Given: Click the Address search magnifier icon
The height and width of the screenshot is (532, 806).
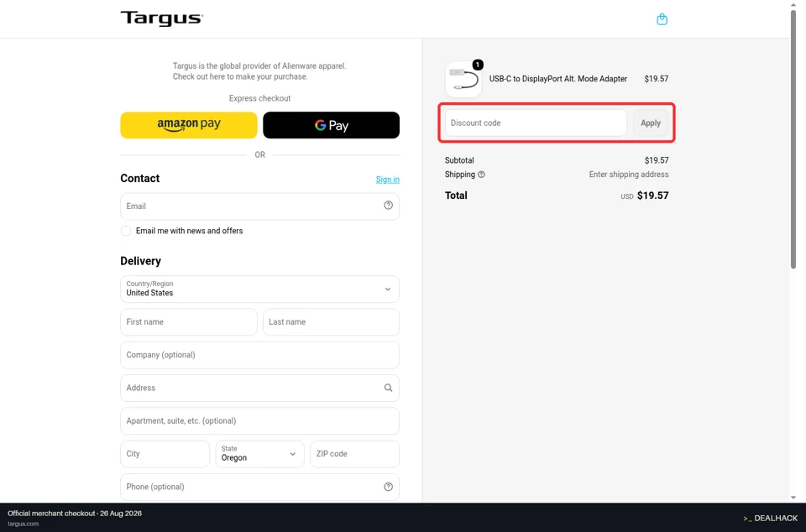Looking at the screenshot, I should click(388, 388).
